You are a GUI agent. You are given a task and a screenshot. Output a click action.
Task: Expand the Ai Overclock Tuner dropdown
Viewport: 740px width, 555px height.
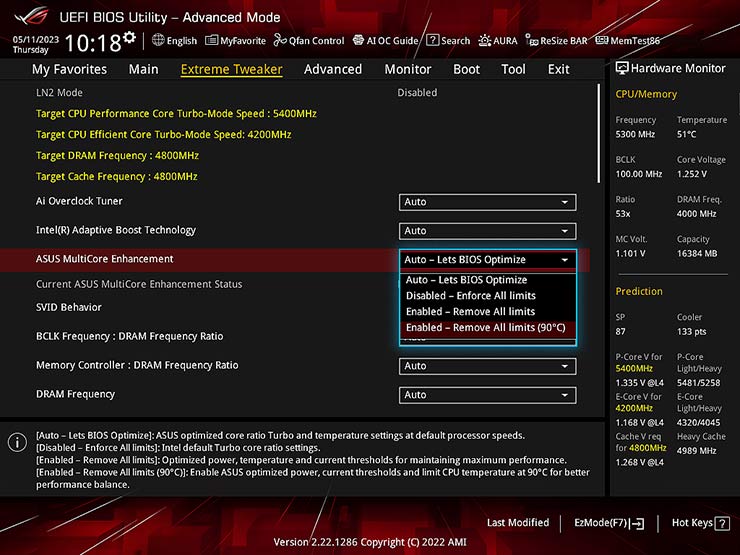487,202
